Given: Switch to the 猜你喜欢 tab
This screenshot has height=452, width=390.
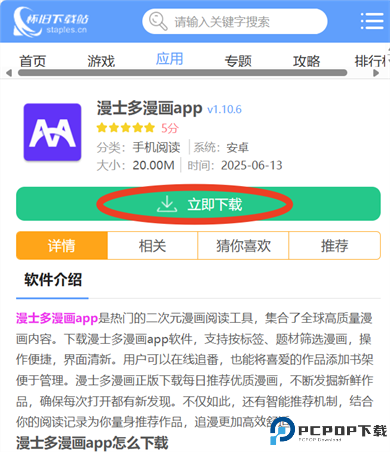Looking at the screenshot, I should click(243, 246).
